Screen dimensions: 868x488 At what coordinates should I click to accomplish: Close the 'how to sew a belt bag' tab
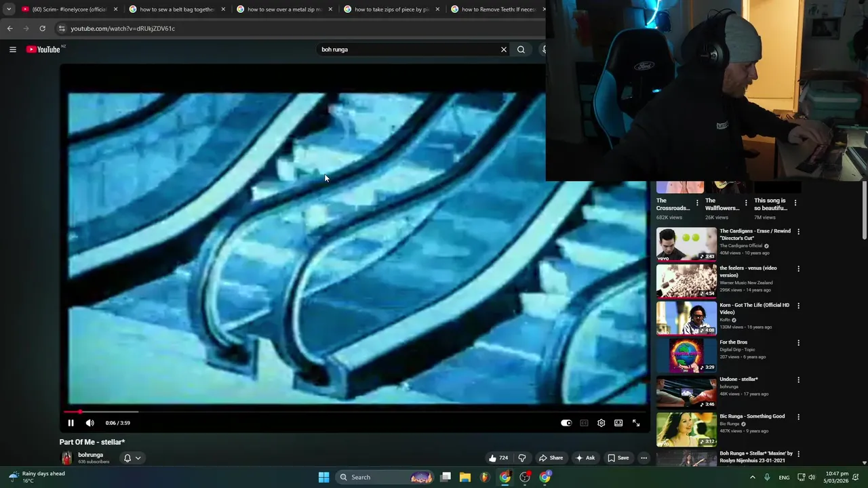[x=223, y=9]
